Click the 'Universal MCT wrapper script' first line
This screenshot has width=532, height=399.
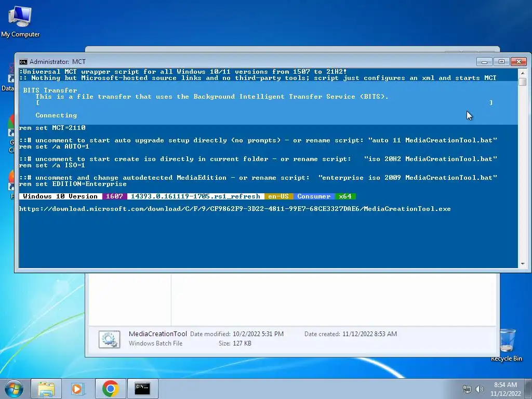(x=183, y=72)
